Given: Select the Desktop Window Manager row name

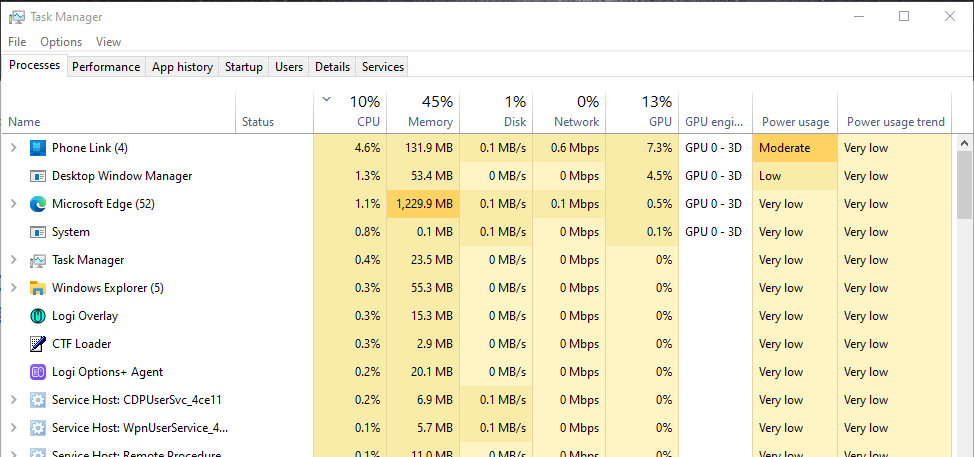Looking at the screenshot, I should pos(122,176).
